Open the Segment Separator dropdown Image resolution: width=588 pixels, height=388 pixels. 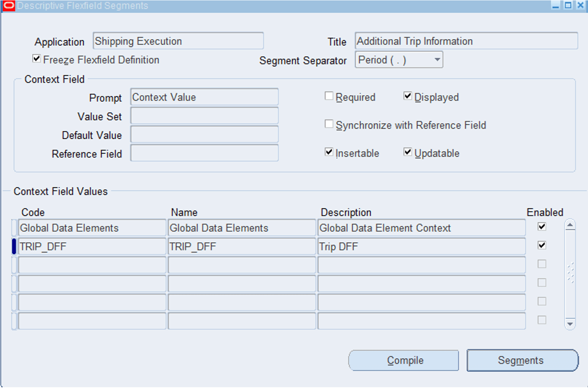coord(437,60)
